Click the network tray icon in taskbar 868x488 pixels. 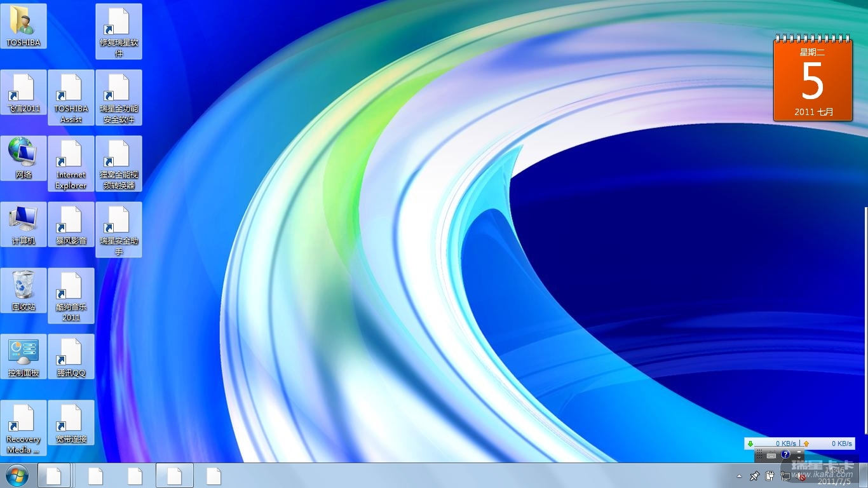[786, 477]
